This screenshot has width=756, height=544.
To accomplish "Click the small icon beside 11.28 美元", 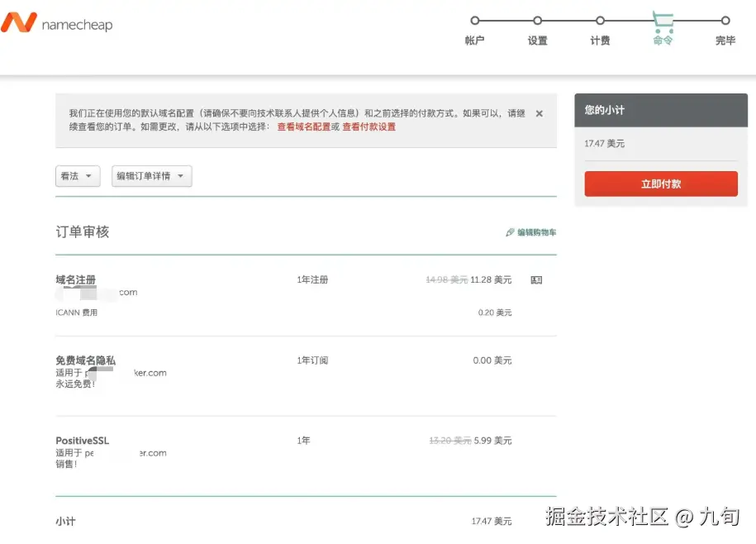I will (x=536, y=280).
